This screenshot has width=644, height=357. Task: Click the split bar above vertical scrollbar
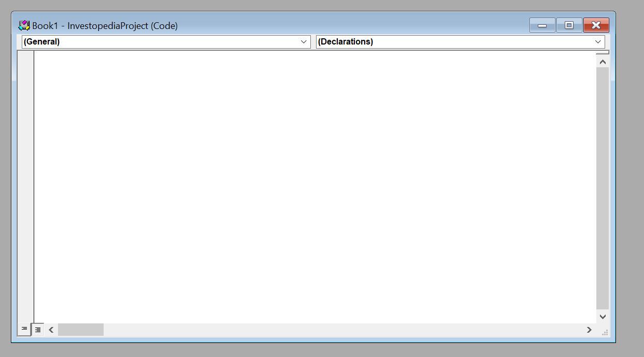coord(603,52)
